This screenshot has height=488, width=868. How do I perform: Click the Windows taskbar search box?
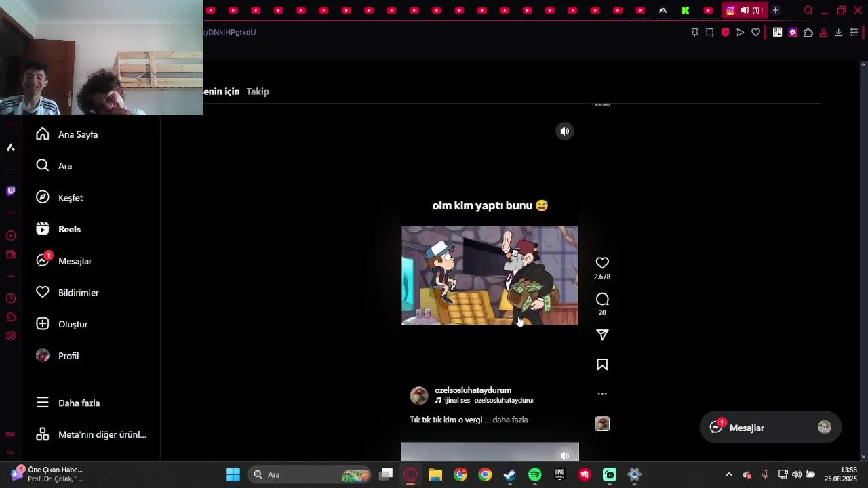(309, 474)
